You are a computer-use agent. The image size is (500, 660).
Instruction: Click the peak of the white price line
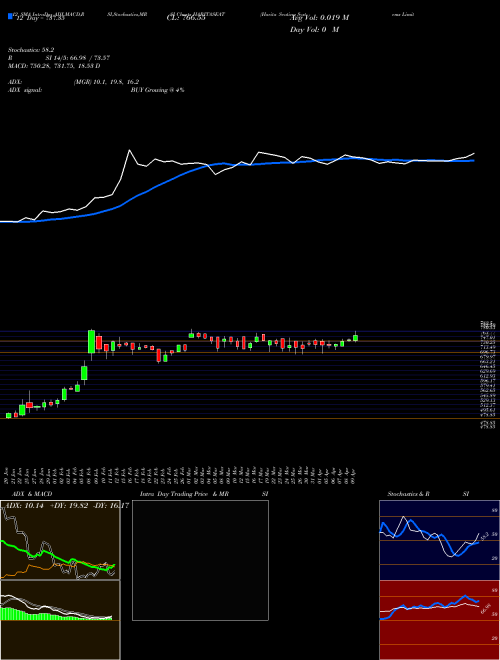130,150
